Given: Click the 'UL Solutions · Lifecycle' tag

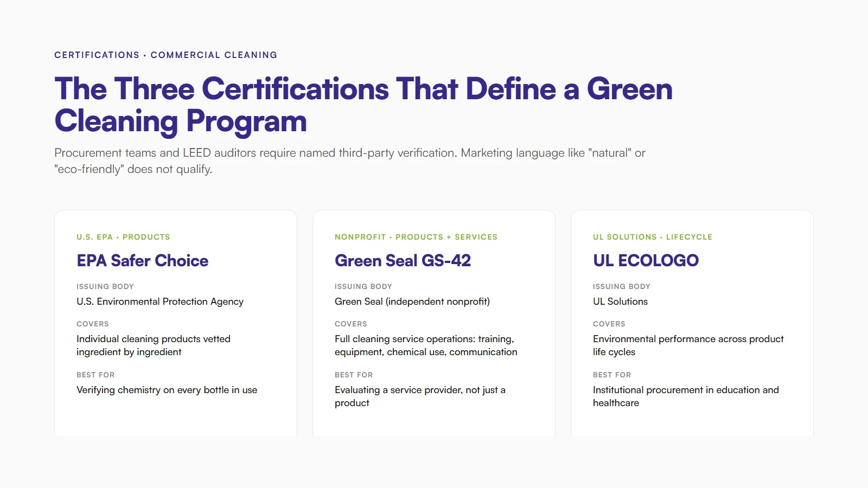Looking at the screenshot, I should (x=653, y=237).
